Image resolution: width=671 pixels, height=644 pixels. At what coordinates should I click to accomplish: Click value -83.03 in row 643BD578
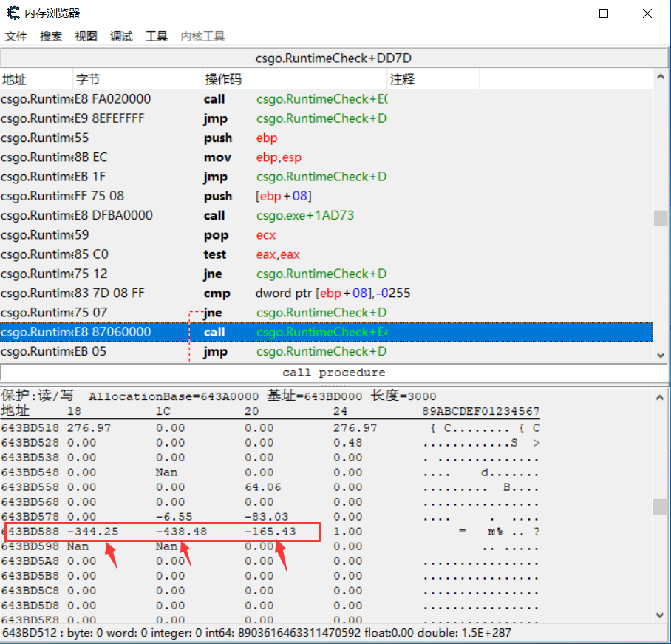pos(267,516)
